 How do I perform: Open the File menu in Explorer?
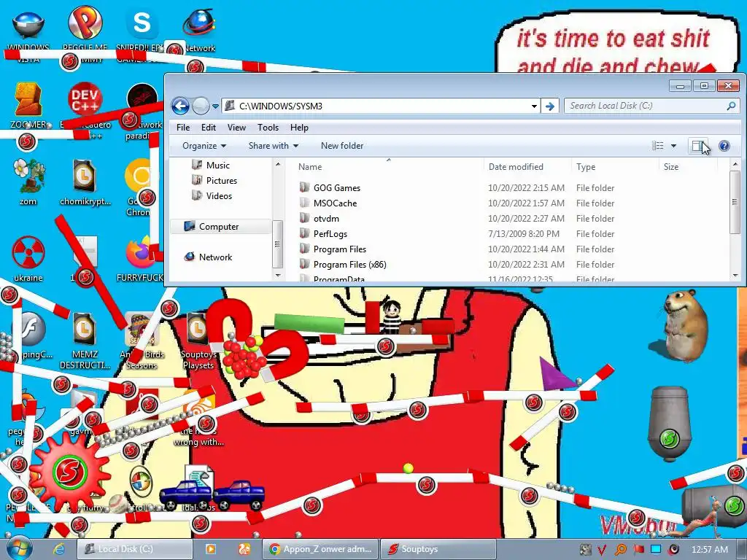tap(183, 128)
